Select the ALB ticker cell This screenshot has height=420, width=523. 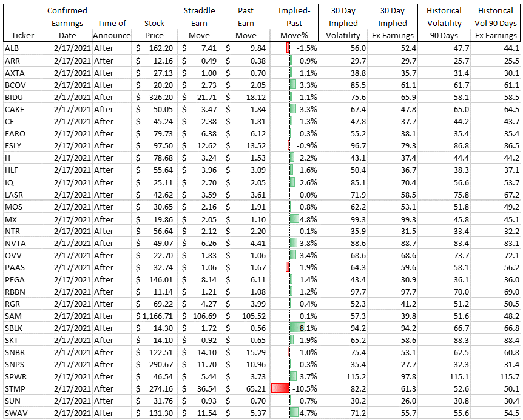22,48
